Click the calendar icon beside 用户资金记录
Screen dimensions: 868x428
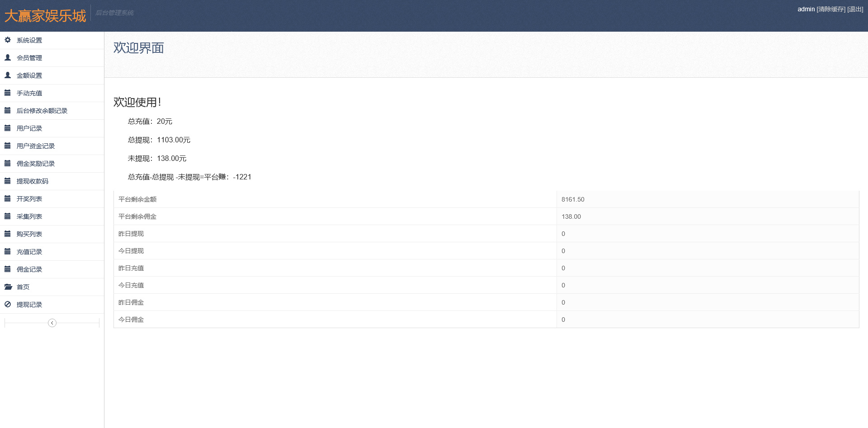(x=8, y=146)
